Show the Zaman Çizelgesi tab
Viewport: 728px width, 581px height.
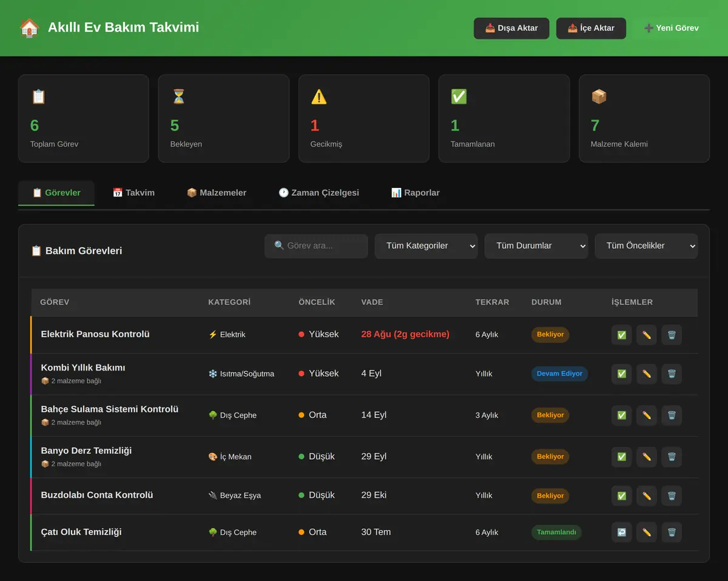[318, 193]
